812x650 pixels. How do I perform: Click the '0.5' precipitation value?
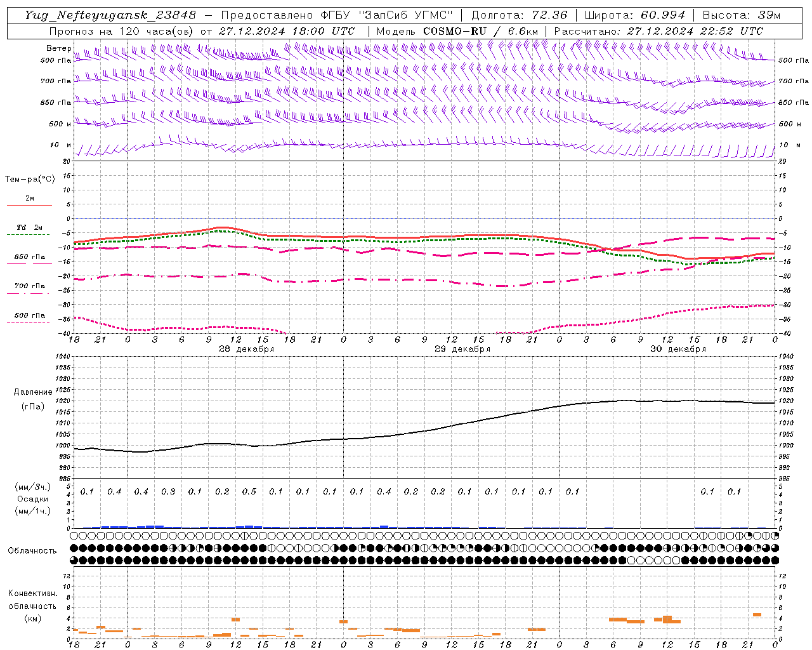point(249,491)
